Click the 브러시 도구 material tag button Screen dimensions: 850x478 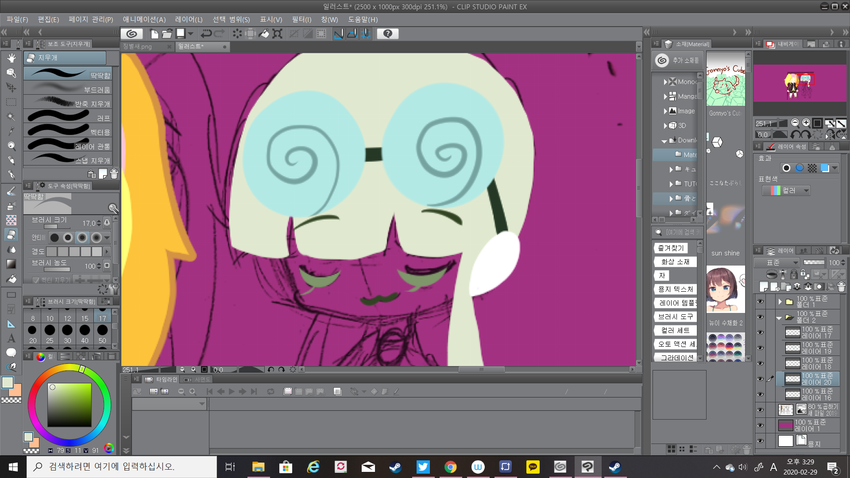pyautogui.click(x=675, y=316)
